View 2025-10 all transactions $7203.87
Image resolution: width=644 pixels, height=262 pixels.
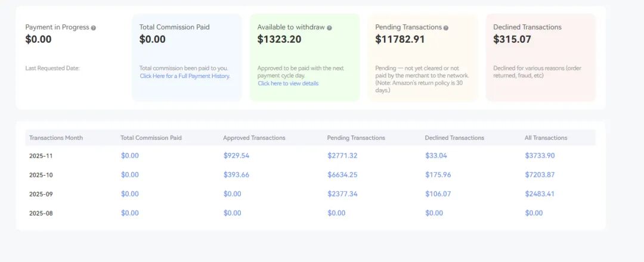tap(540, 174)
